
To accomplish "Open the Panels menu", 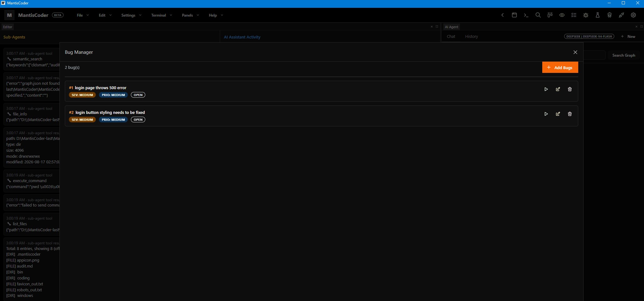I will 190,15.
